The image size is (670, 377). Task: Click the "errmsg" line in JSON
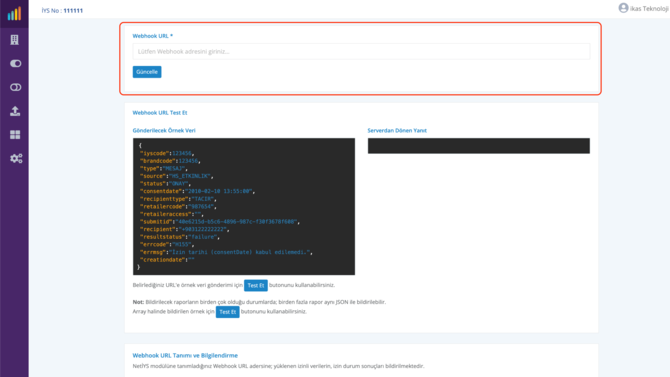(226, 252)
